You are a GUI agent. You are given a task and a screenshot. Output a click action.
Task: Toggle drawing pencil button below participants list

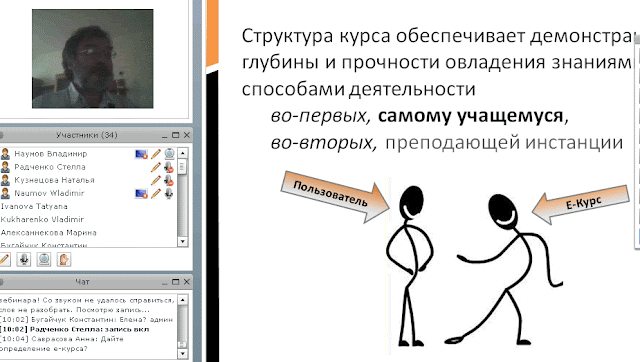[x=4, y=259]
